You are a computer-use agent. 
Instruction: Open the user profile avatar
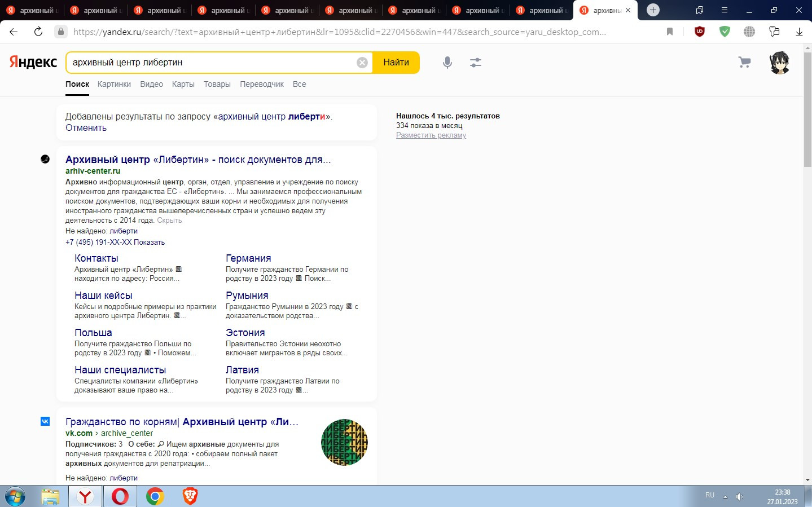coord(780,63)
